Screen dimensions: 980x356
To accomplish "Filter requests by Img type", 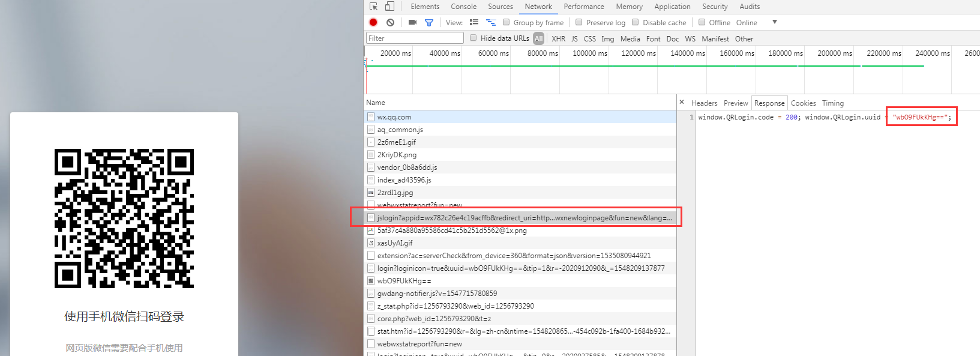I will point(608,38).
